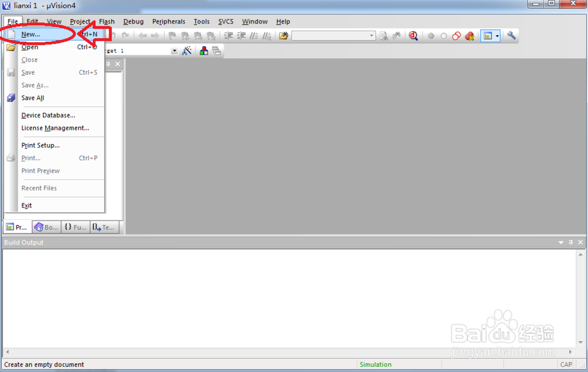The width and height of the screenshot is (588, 372).
Task: Open the window view dropdown arrow
Action: [497, 36]
